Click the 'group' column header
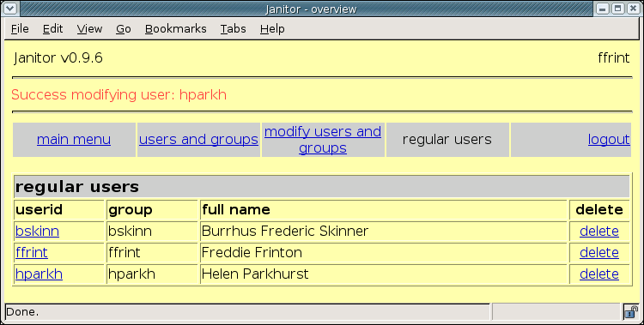644x325 pixels. (x=131, y=210)
